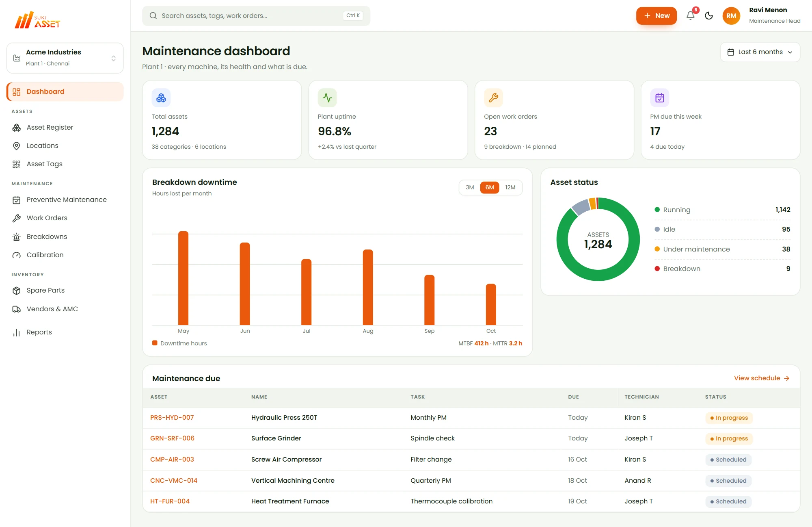Click the Downtime hours legend swatch
The image size is (812, 527).
pos(155,343)
